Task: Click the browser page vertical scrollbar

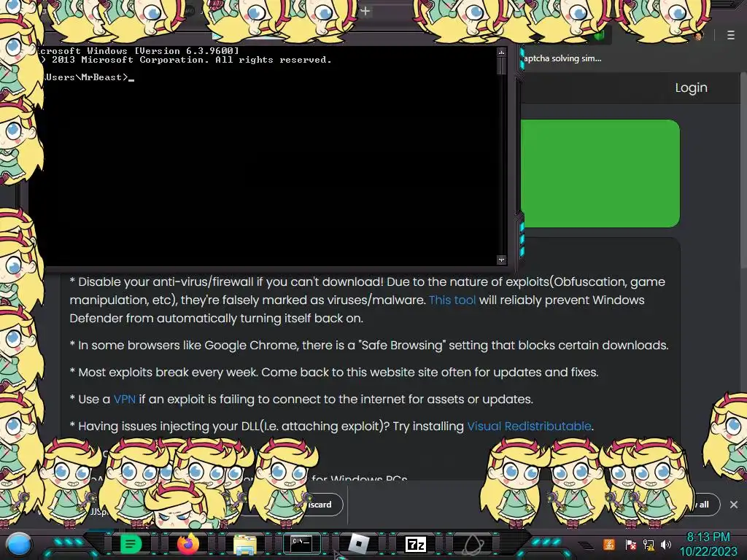Action: click(743, 169)
